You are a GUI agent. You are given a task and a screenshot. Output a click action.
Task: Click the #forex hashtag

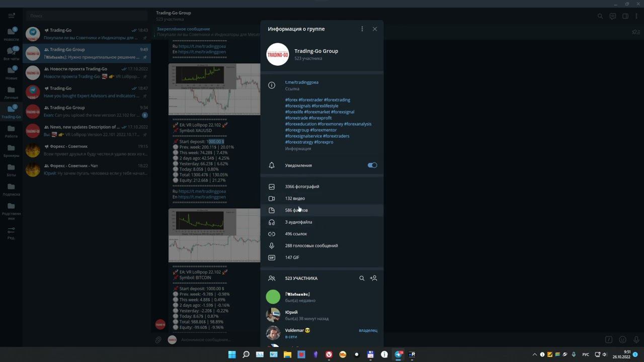point(291,100)
